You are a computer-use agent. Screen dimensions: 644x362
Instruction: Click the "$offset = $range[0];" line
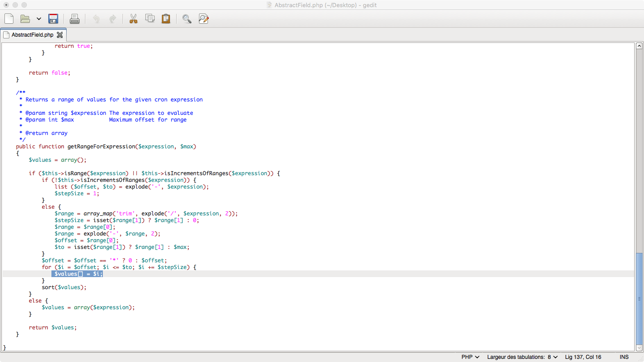tap(87, 240)
